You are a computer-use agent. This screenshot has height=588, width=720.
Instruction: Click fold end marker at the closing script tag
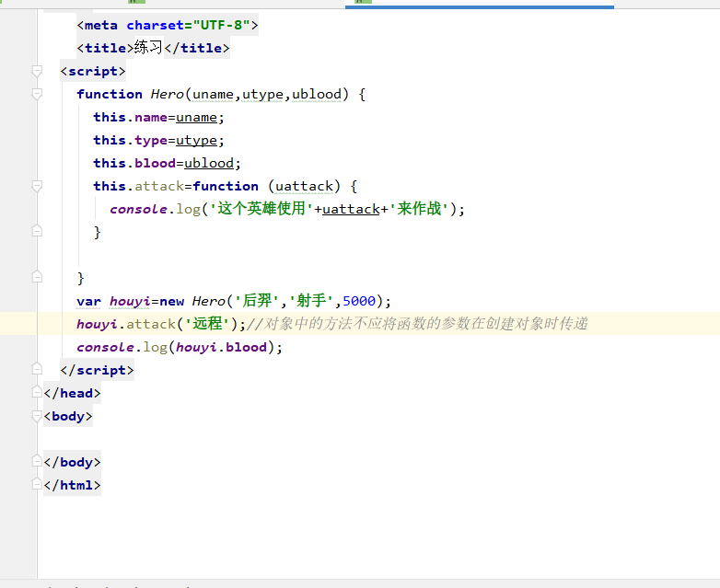pos(37,369)
